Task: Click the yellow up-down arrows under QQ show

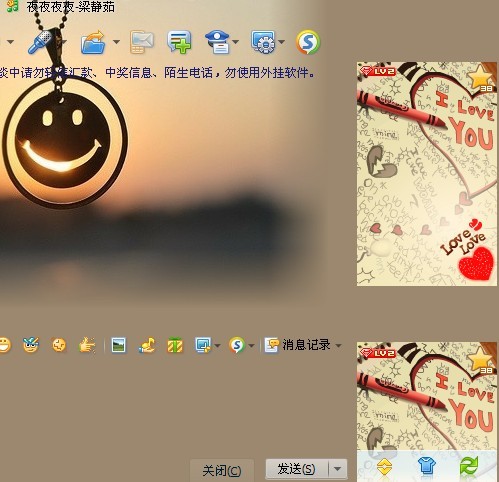Action: click(384, 466)
